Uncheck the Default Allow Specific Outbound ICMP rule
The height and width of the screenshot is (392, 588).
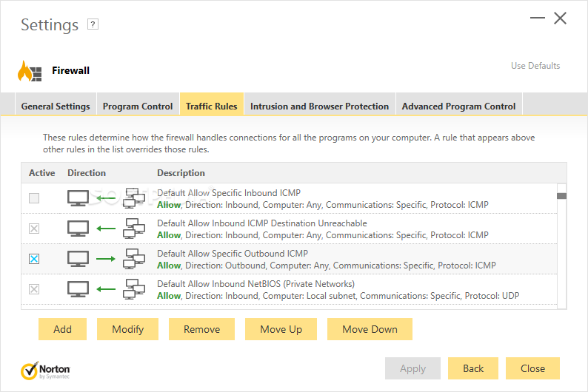pos(34,259)
